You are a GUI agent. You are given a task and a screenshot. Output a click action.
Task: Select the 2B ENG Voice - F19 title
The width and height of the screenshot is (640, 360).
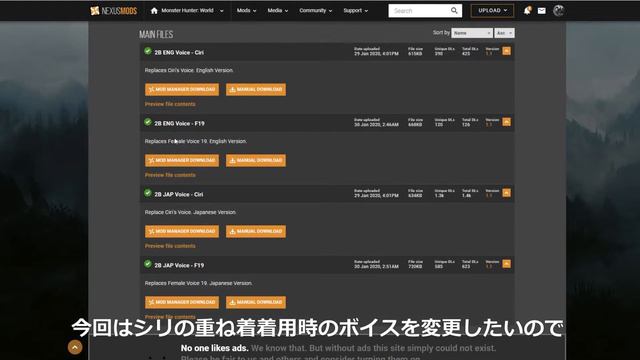tap(179, 123)
